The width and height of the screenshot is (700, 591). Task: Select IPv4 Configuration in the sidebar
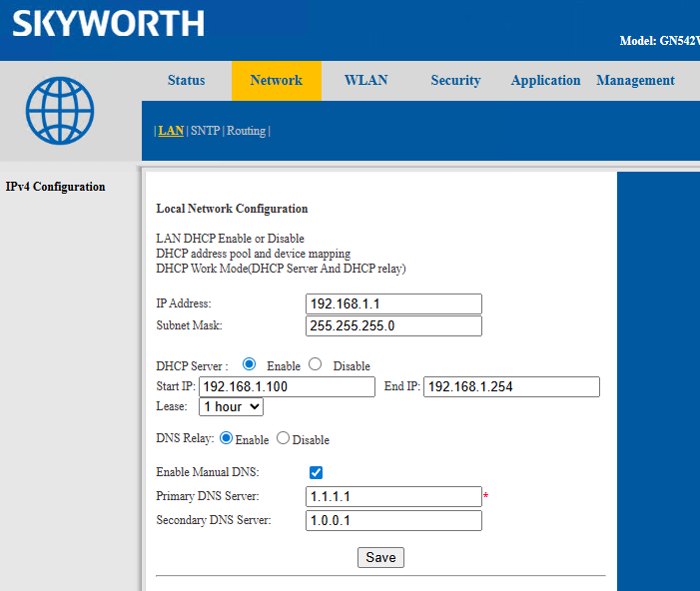click(x=55, y=187)
